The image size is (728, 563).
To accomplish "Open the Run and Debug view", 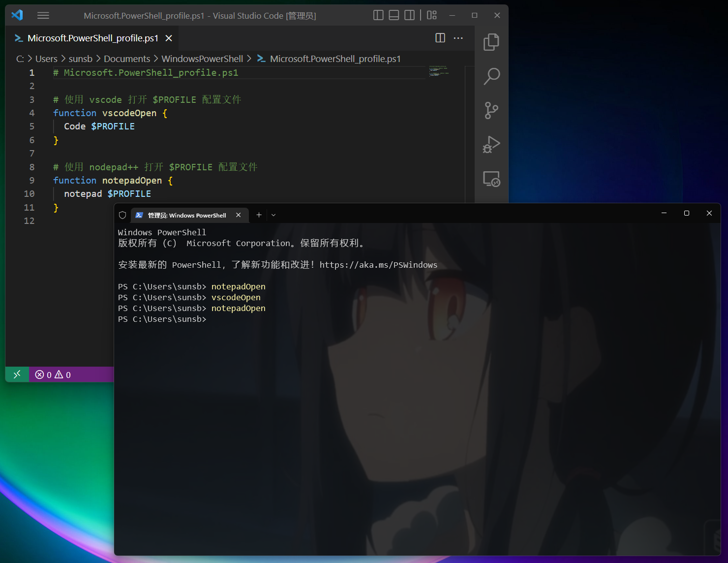I will pyautogui.click(x=491, y=145).
